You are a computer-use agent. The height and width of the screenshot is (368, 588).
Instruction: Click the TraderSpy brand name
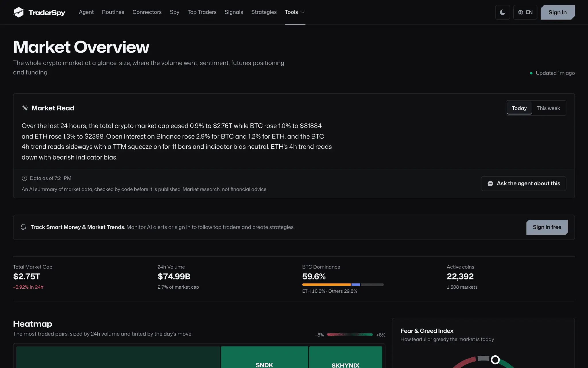[x=47, y=13]
